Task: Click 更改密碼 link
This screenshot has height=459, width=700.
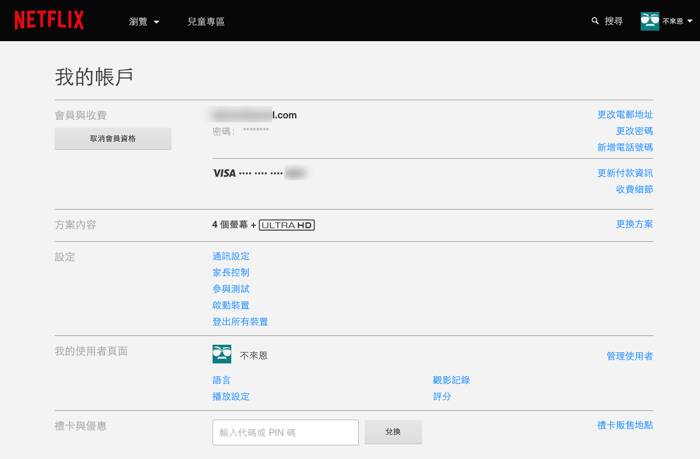Action: click(x=634, y=131)
